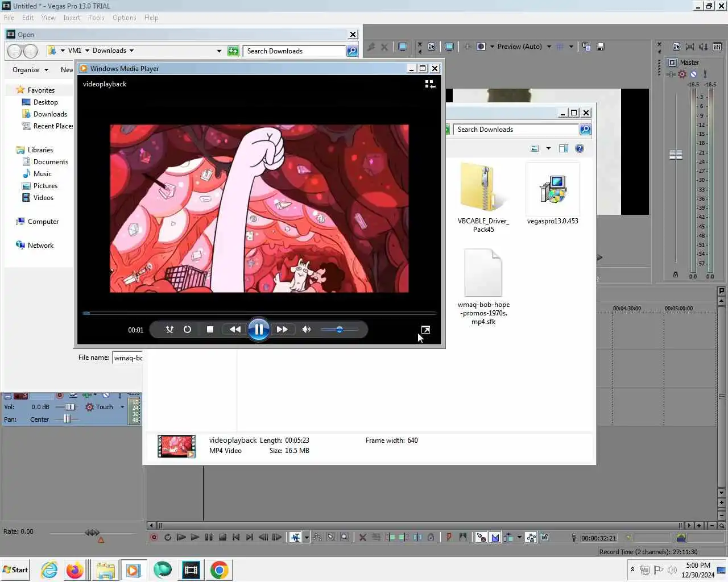
Task: Click the videoplayback thumbnail in details pane
Action: (x=176, y=446)
